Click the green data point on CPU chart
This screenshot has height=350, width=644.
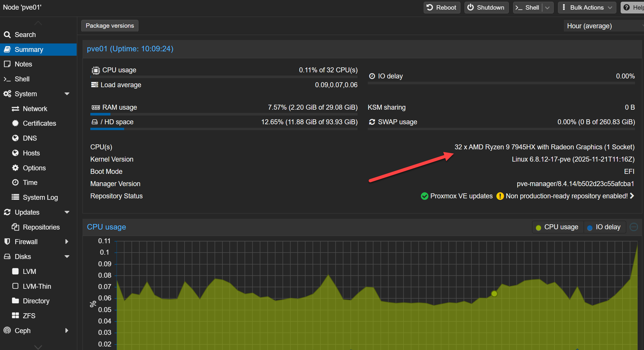tap(494, 294)
